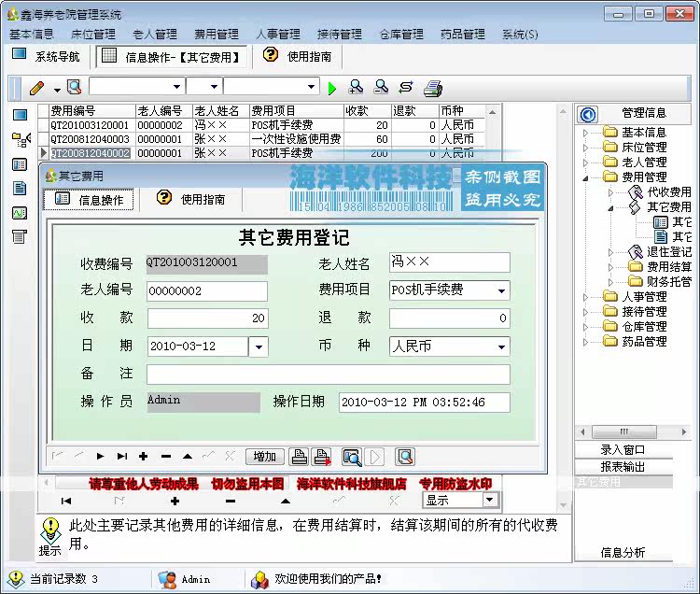700x594 pixels.
Task: Click the refresh icon in top toolbar
Action: [x=406, y=87]
